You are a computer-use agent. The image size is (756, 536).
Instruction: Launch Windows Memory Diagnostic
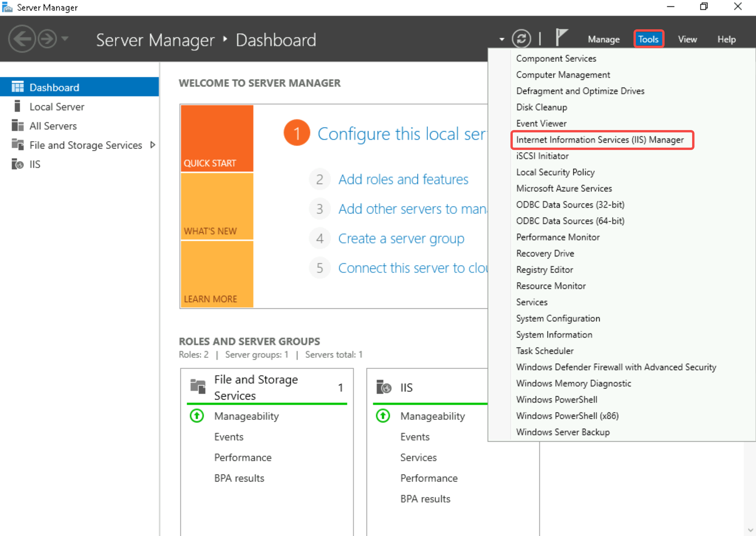coord(573,383)
